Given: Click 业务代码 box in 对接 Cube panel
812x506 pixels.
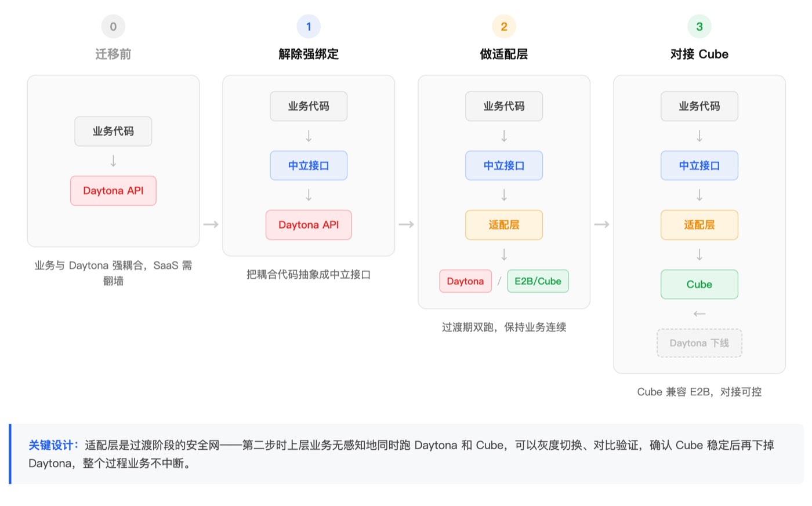Looking at the screenshot, I should pos(699,106).
